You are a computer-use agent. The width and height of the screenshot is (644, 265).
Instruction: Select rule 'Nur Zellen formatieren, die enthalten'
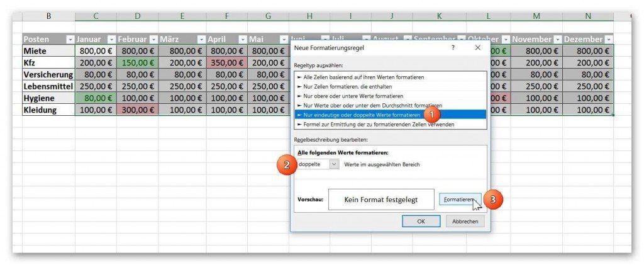click(x=391, y=87)
